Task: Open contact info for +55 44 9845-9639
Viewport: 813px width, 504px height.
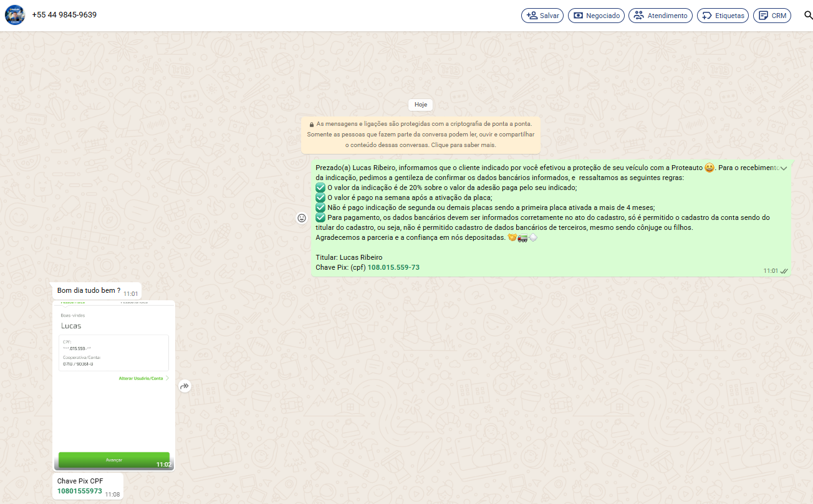Action: tap(64, 15)
